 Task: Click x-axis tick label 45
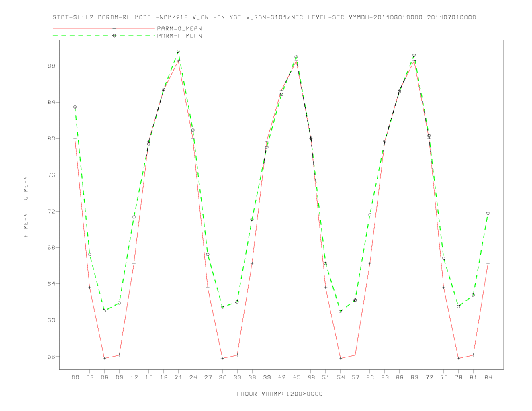coord(296,377)
